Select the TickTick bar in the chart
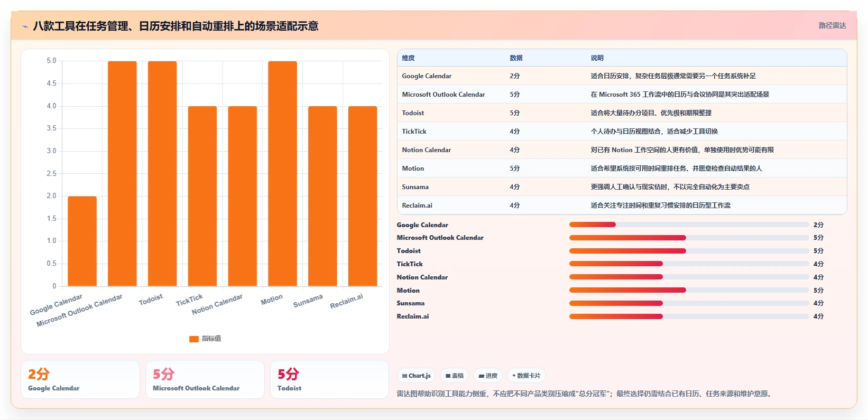868x420 pixels. (x=202, y=196)
